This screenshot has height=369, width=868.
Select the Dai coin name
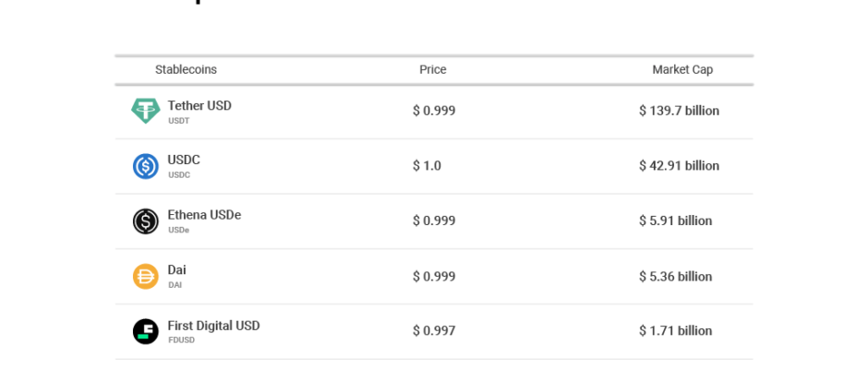[176, 270]
